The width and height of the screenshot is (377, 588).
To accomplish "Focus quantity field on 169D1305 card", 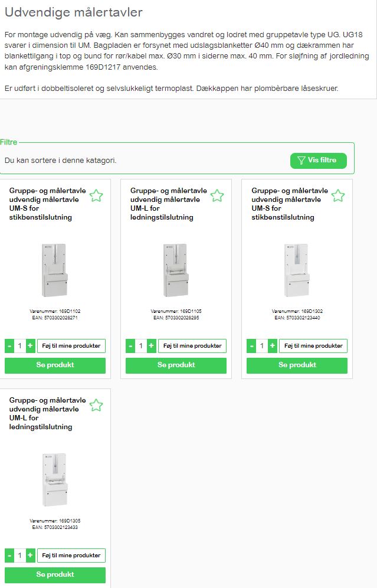I will point(20,556).
